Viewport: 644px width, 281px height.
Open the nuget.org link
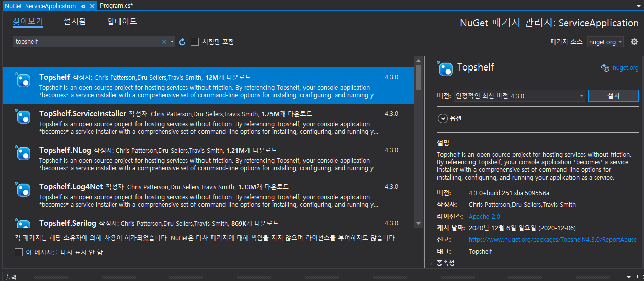pyautogui.click(x=625, y=68)
